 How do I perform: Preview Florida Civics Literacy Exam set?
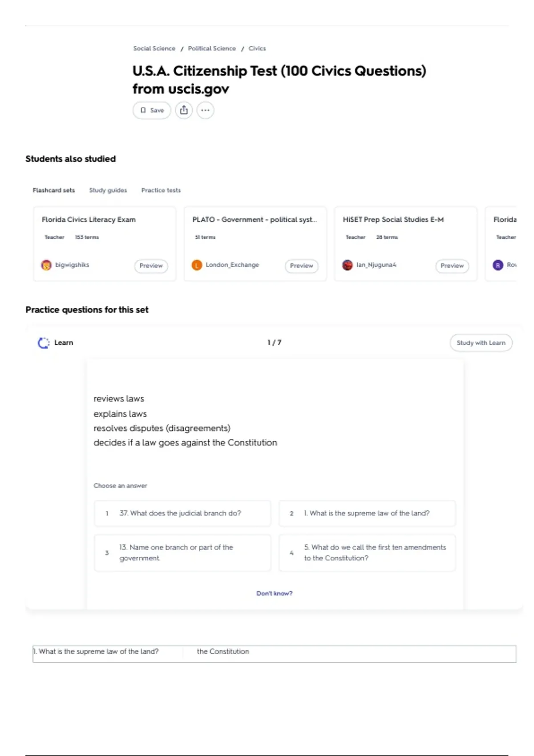[151, 265]
